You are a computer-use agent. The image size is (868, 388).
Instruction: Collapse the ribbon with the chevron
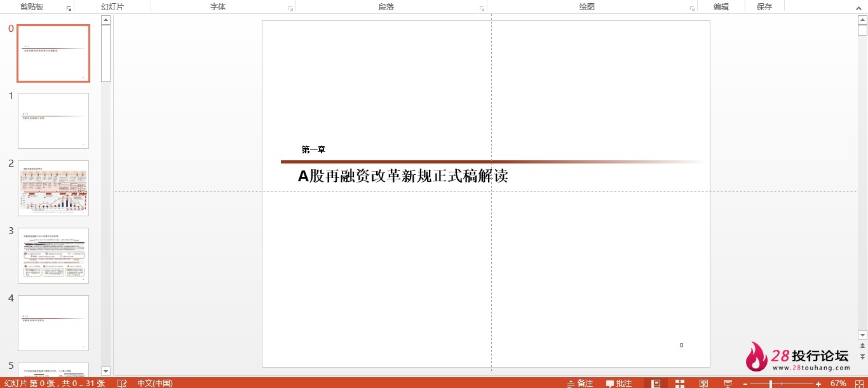[x=858, y=7]
